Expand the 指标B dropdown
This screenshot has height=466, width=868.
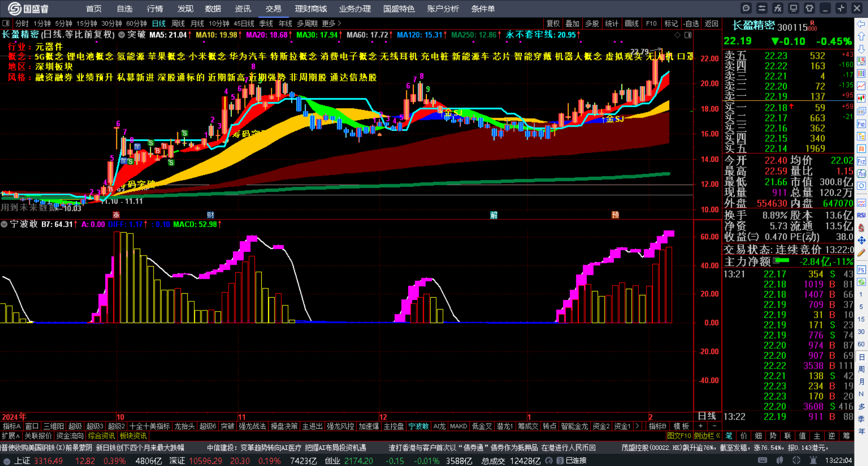tap(657, 426)
